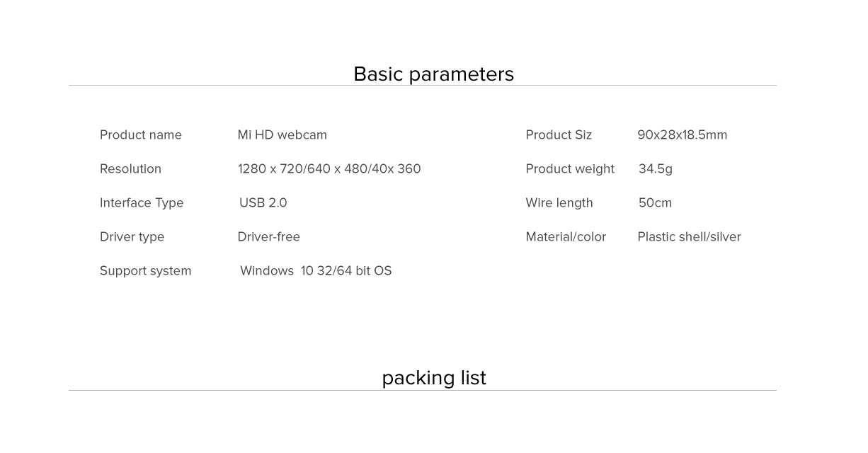Click the "Driver type" label
The image size is (868, 453).
[x=132, y=237]
